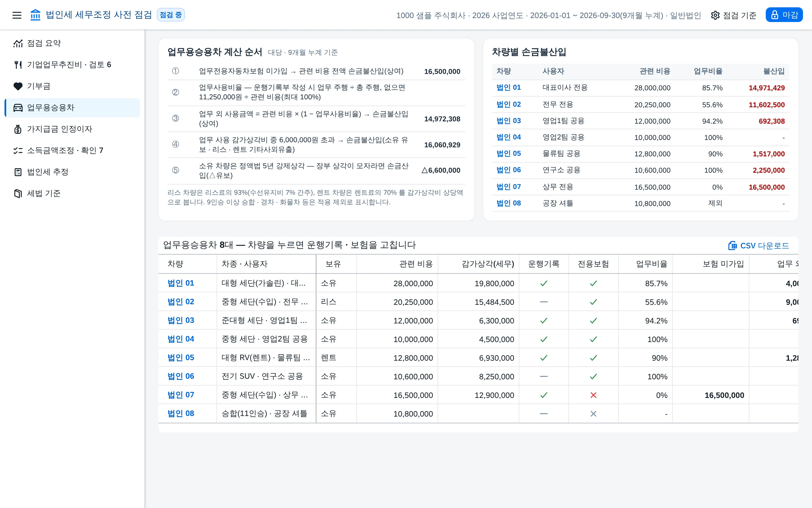Click the 보험 미가입 value 16,500,000 for 법인 07
The height and width of the screenshot is (508, 812).
[x=724, y=395]
